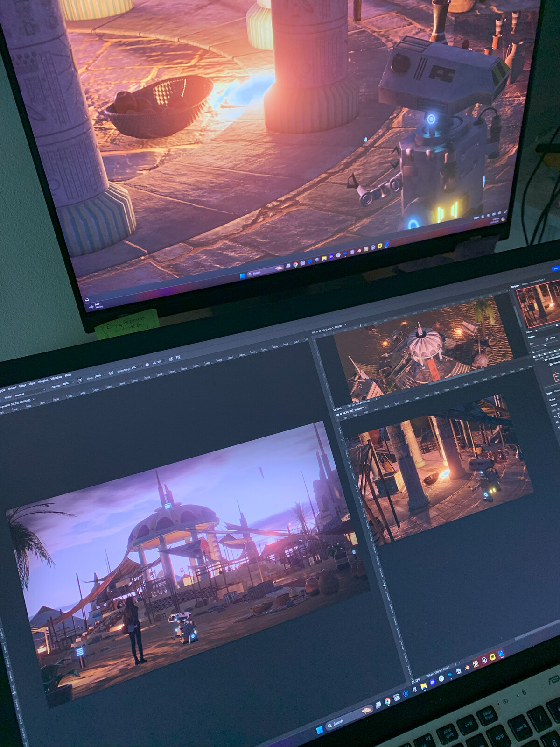Switch to the Navigator panel tab
The image size is (560, 747).
pyautogui.click(x=516, y=286)
